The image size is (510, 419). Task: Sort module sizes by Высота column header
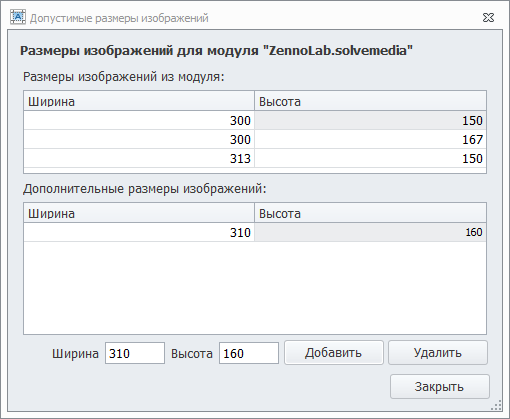click(x=370, y=101)
